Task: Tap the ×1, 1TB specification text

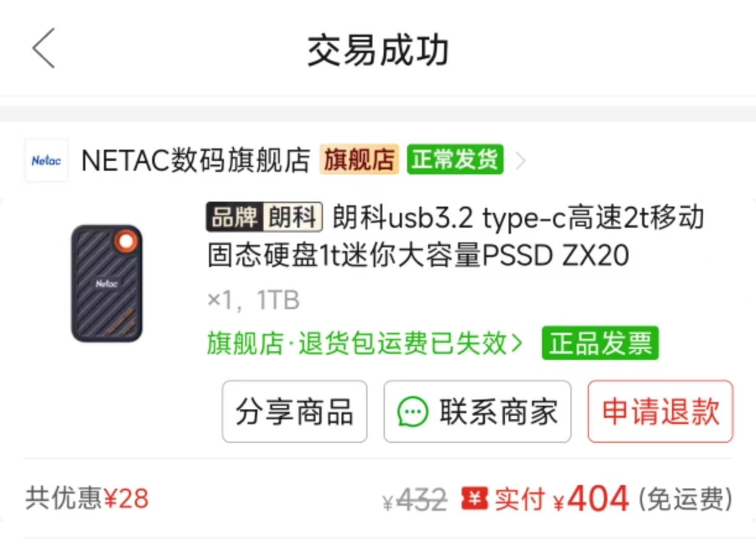Action: click(x=253, y=301)
